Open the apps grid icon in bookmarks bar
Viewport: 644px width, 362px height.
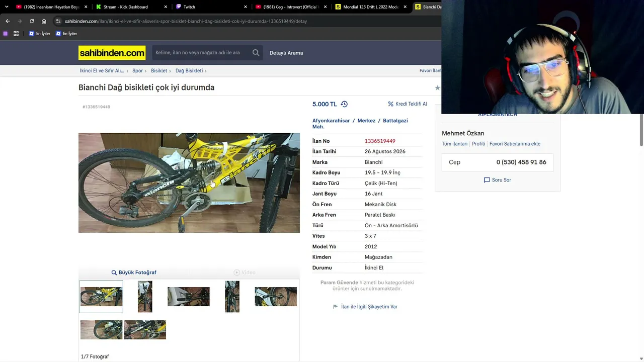coord(16,34)
